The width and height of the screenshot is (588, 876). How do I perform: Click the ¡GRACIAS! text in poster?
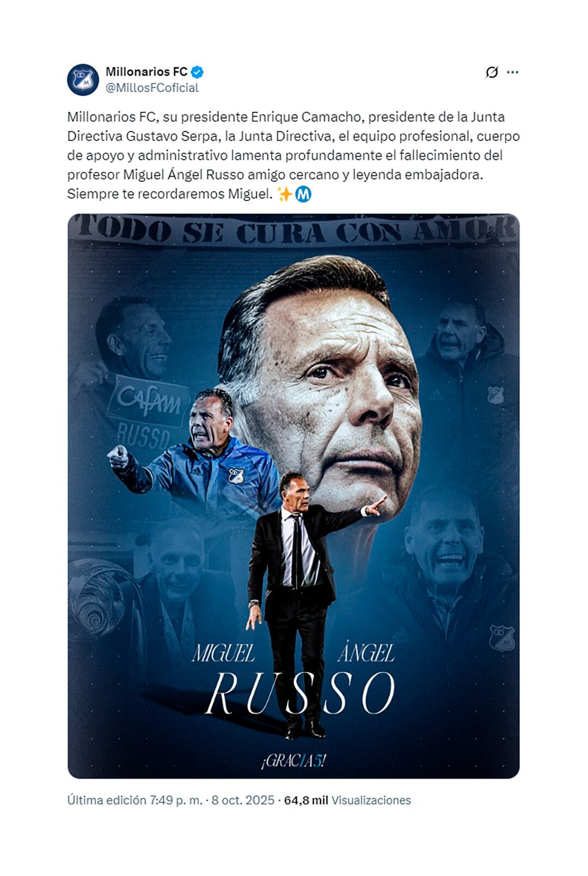coord(293,761)
